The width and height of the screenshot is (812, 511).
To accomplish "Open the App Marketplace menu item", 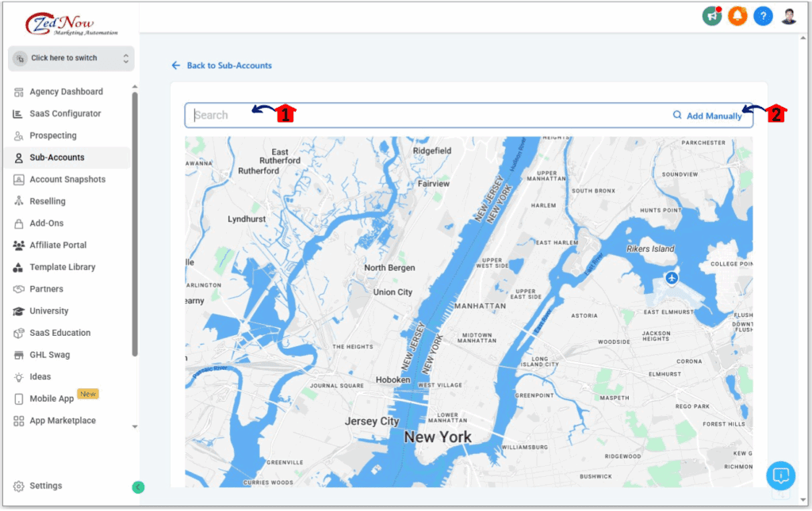I will [x=63, y=421].
